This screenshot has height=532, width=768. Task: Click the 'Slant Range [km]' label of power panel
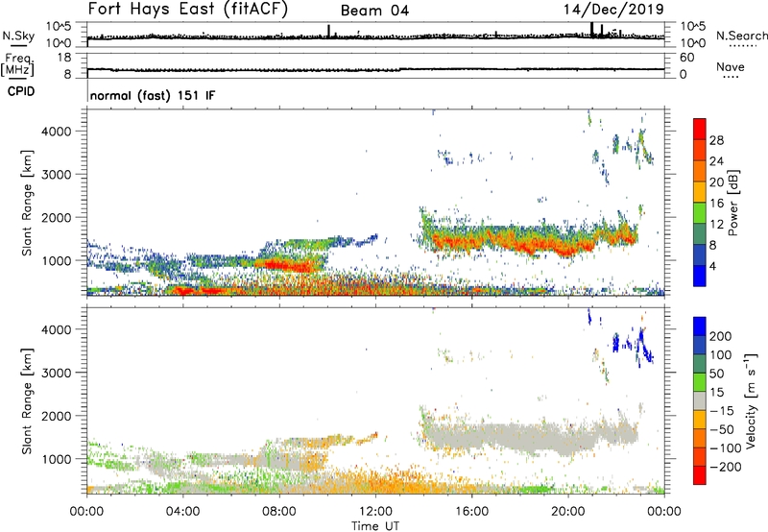click(x=27, y=203)
